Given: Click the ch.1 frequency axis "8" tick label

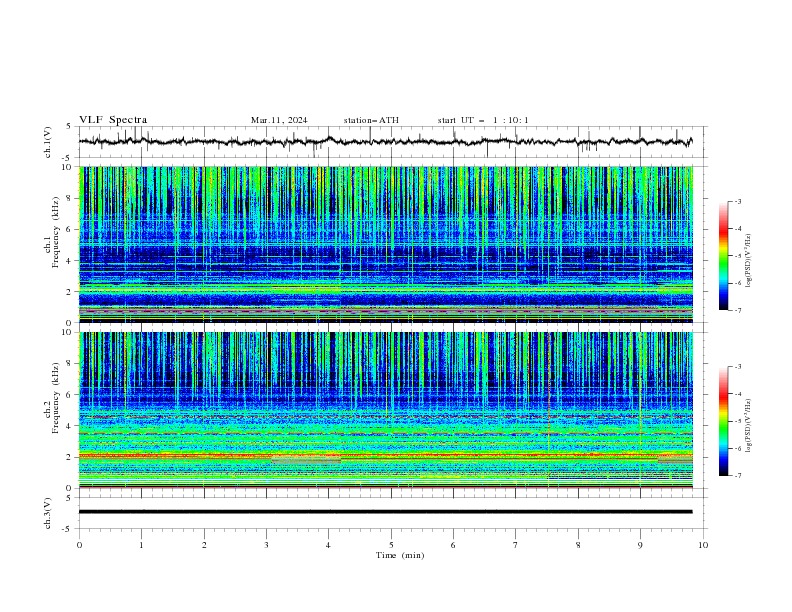Looking at the screenshot, I should coord(71,198).
